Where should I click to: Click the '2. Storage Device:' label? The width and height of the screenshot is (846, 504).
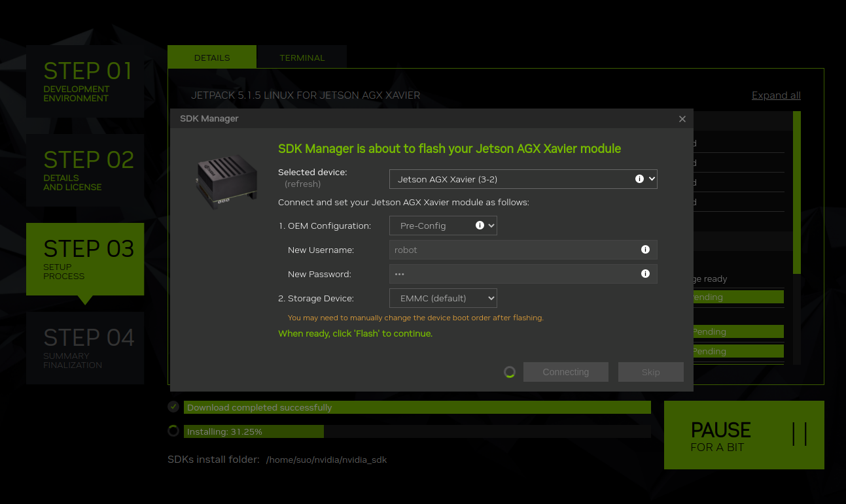[316, 298]
